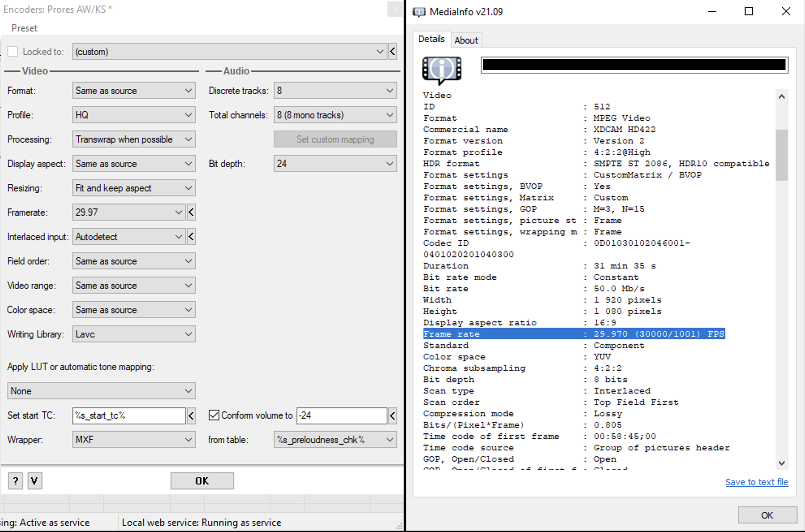This screenshot has width=805, height=532.
Task: Select the highlighted Frame rate row
Action: tap(574, 334)
